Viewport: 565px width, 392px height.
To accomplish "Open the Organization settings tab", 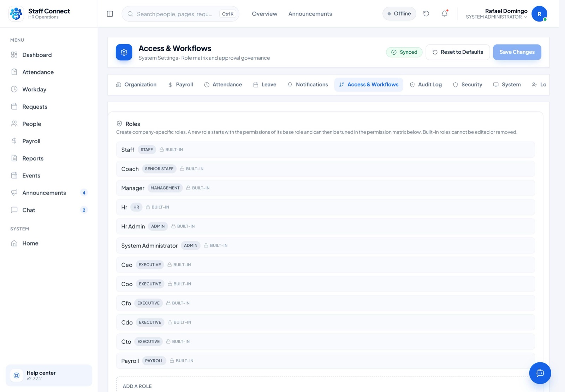I will coord(136,85).
